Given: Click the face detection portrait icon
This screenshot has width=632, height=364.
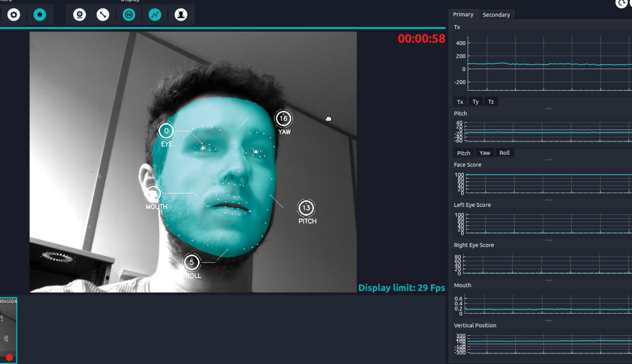Looking at the screenshot, I should (x=181, y=15).
